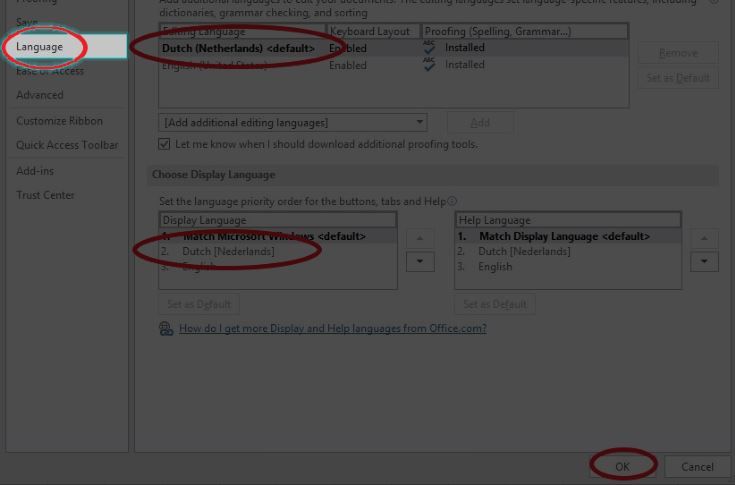Toggle the 'Let me know when I should download' checkbox
Image resolution: width=735 pixels, height=485 pixels.
[165, 144]
